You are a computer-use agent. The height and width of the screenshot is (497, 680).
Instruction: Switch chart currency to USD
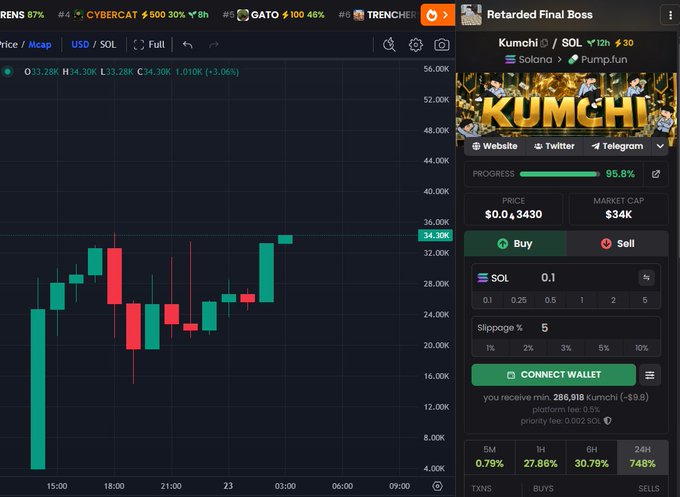click(x=80, y=45)
